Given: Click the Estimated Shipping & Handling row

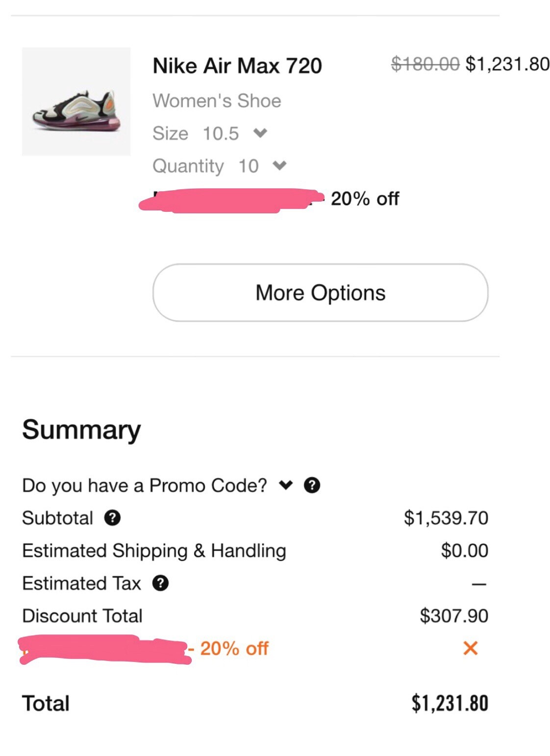Looking at the screenshot, I should 154,550.
